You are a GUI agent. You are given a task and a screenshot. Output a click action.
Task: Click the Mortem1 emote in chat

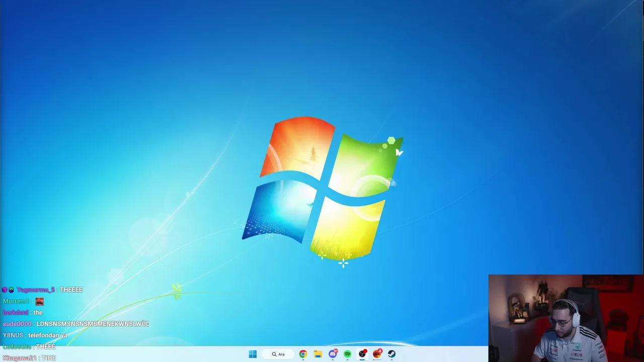pyautogui.click(x=39, y=301)
